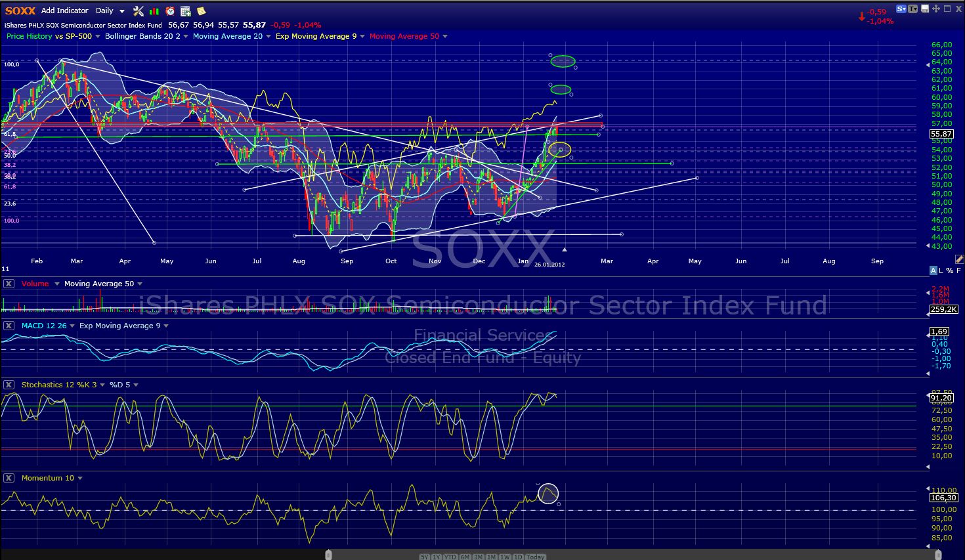Open the yellow sticky note icon
The image size is (965, 560).
[x=201, y=11]
